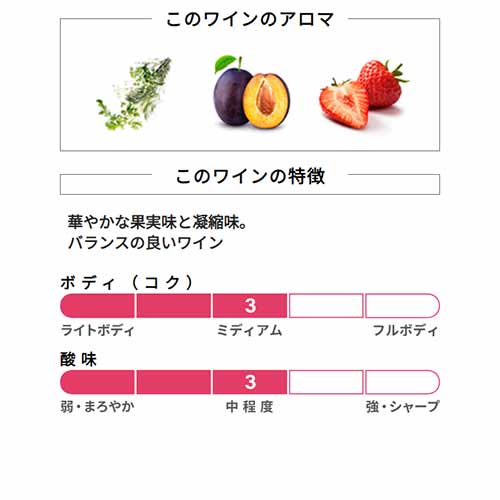Select second segment of body scale
Screen dimensions: 500x500
[174, 306]
